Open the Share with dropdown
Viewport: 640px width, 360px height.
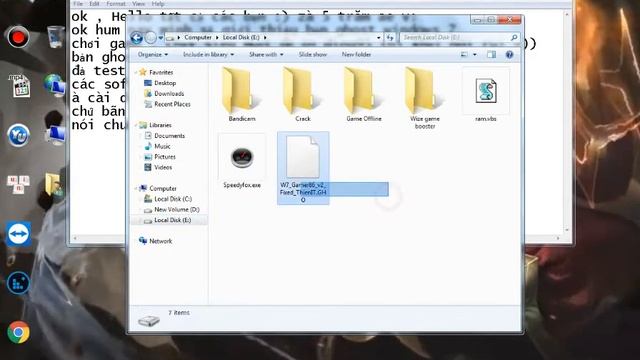(x=266, y=54)
